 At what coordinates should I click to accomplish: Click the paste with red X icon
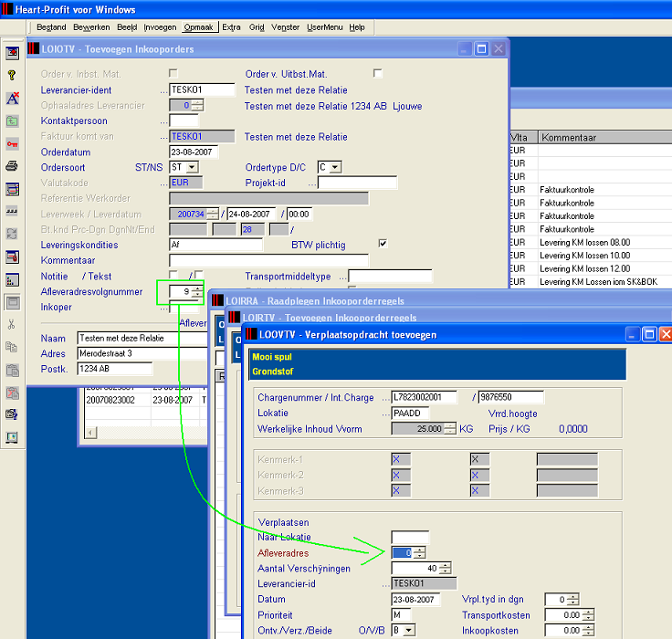[12, 393]
